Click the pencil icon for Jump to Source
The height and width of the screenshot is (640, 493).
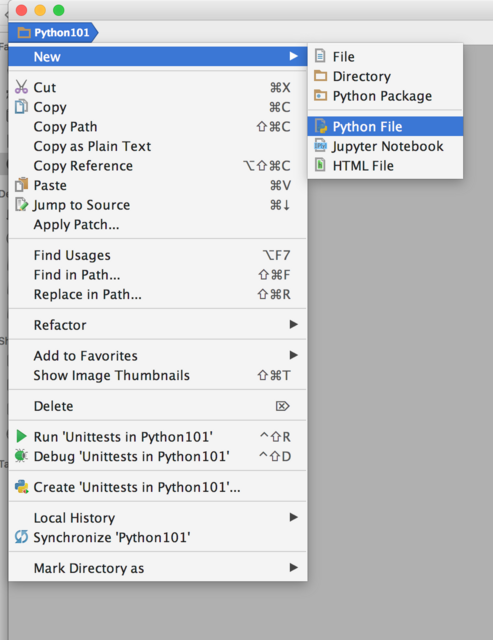coord(21,204)
